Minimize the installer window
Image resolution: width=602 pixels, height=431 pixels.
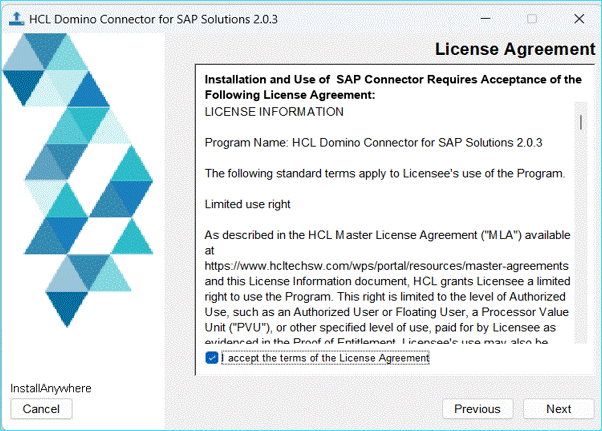pyautogui.click(x=486, y=18)
